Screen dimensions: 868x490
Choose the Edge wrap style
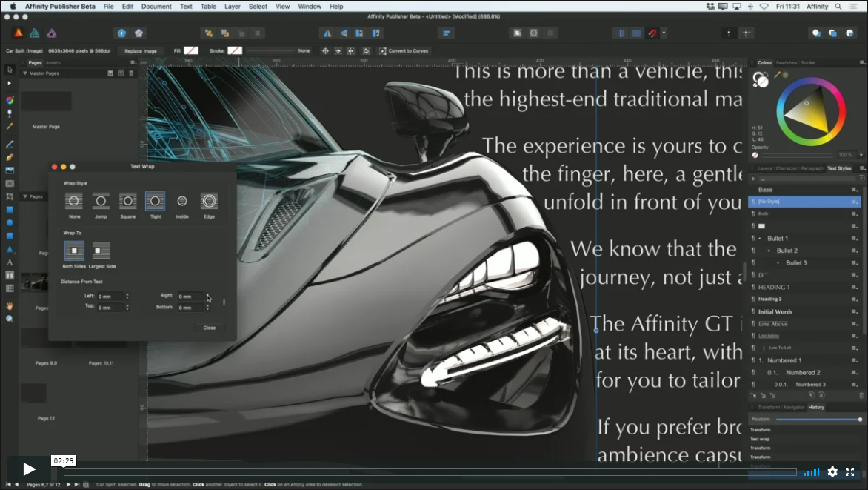[210, 201]
